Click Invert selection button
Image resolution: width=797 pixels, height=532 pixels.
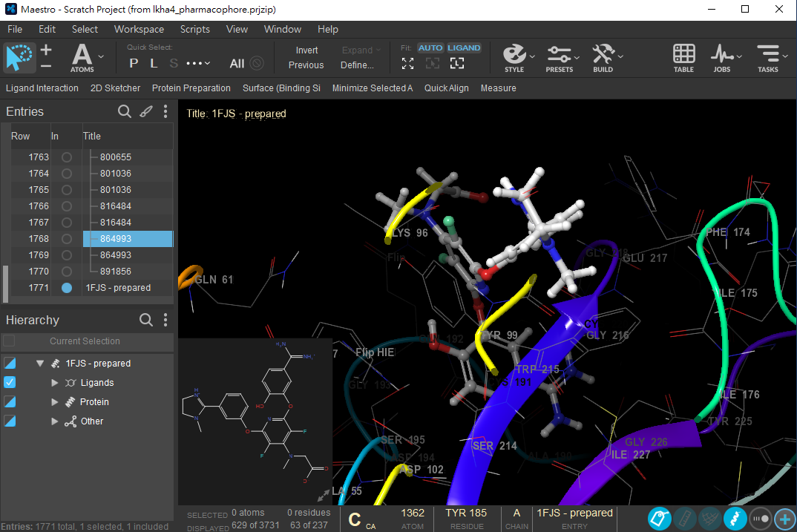307,50
